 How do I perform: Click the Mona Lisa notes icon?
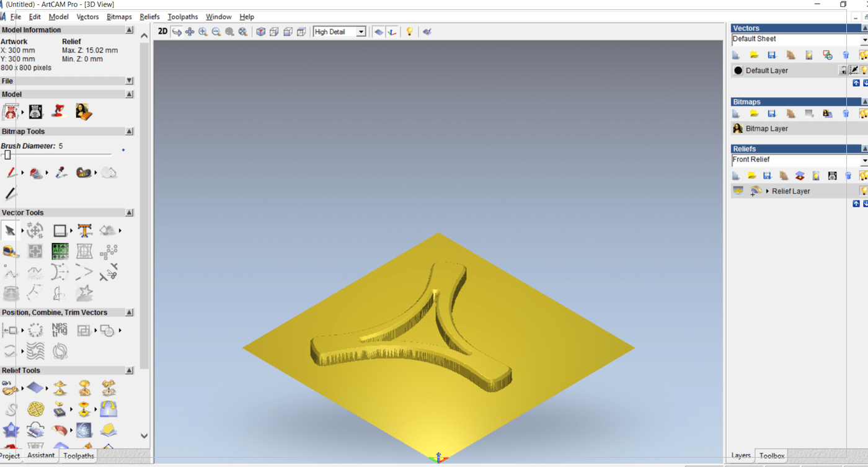point(84,112)
